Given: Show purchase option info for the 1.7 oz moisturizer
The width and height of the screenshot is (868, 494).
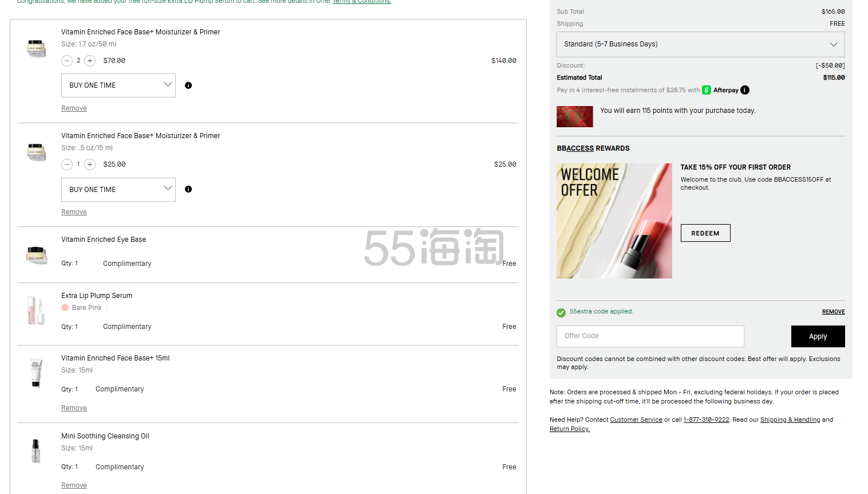Looking at the screenshot, I should (x=188, y=85).
